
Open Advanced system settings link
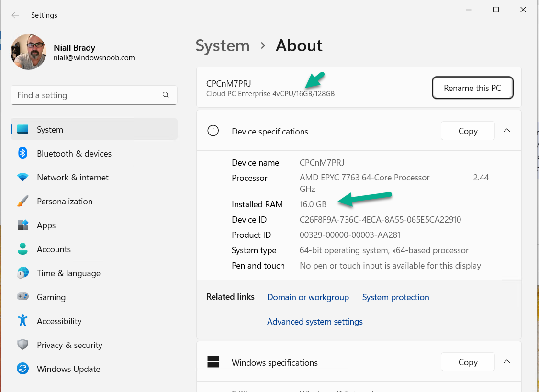click(315, 322)
